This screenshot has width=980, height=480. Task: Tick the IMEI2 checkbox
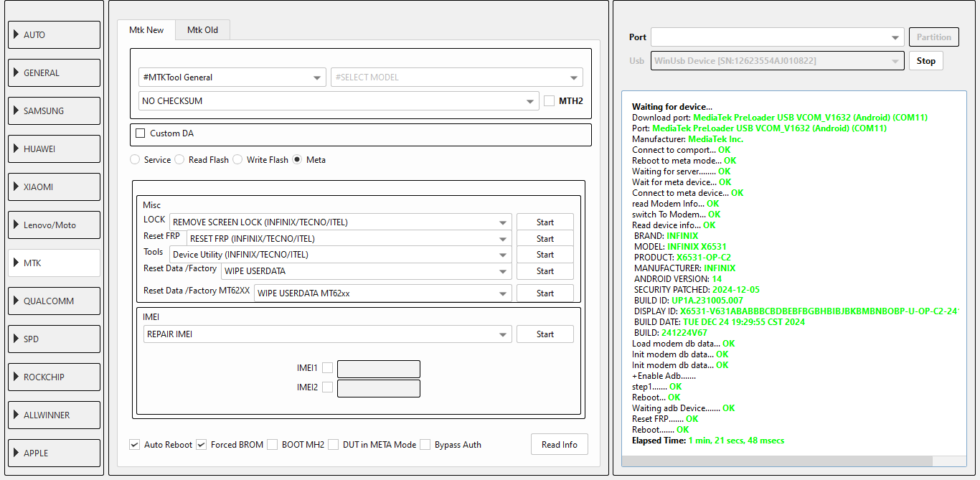[x=327, y=387]
